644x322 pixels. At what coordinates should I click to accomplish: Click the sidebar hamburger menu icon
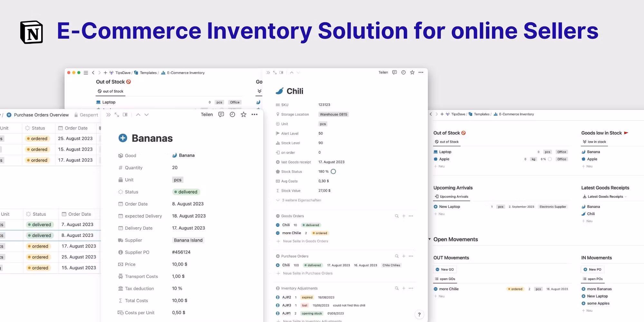[86, 73]
